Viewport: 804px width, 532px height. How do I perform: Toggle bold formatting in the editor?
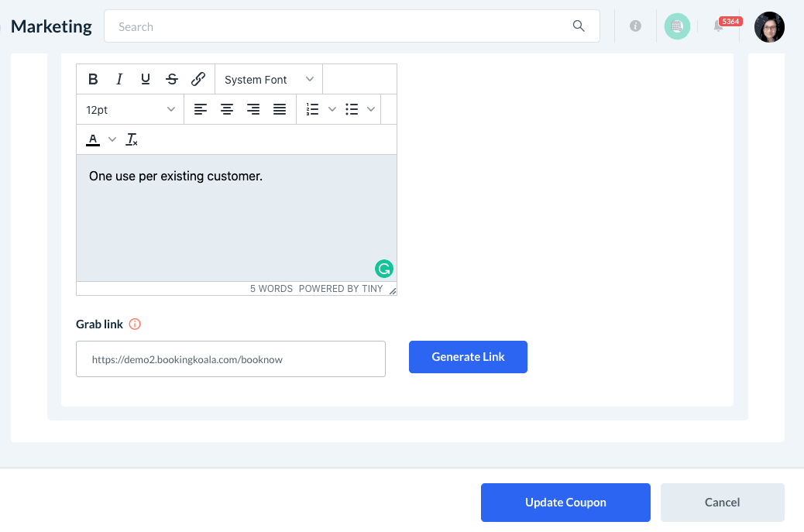tap(93, 79)
